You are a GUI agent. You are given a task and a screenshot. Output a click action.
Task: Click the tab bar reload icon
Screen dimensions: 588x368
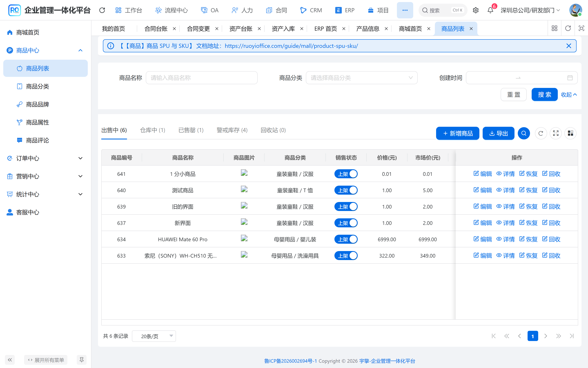coord(568,28)
